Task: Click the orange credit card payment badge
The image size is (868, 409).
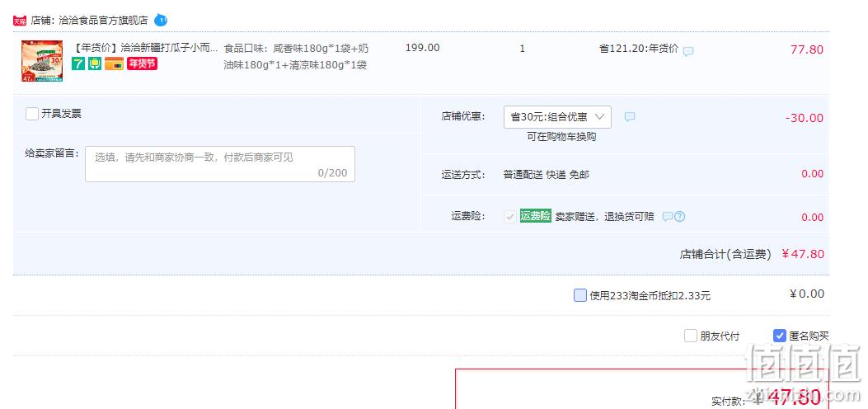Action: click(x=114, y=63)
